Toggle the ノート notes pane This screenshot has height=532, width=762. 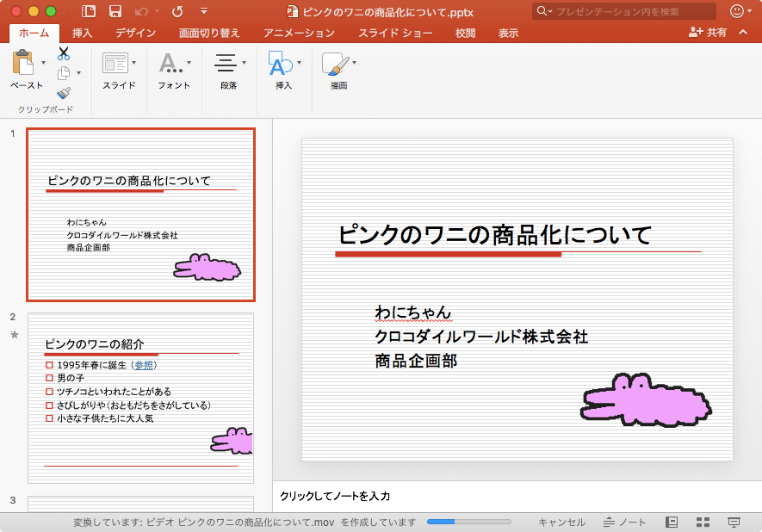[625, 523]
